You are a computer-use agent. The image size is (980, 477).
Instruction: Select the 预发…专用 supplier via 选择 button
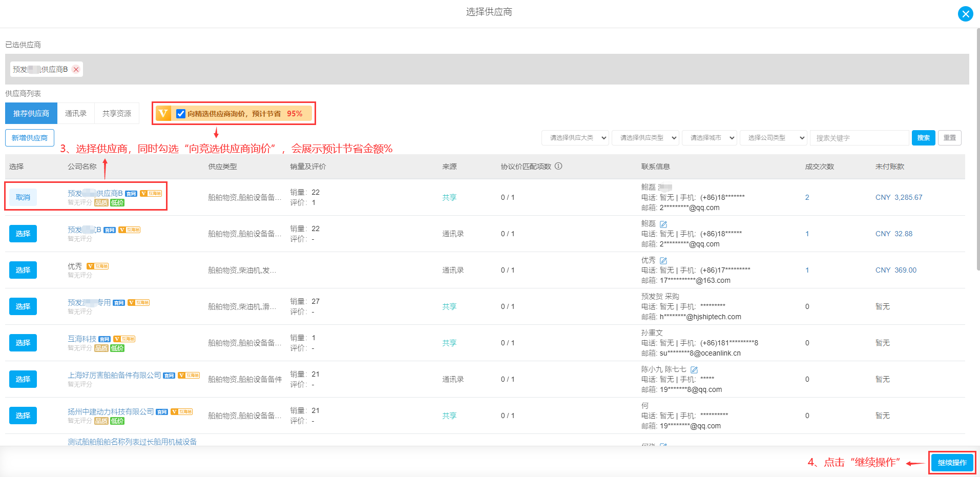tap(23, 306)
